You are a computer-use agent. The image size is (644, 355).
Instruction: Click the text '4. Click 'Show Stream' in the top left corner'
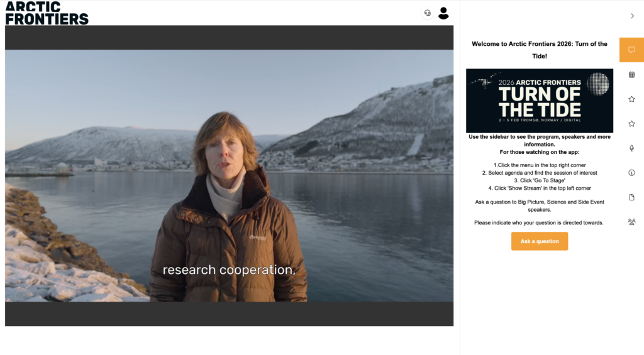[x=540, y=188]
